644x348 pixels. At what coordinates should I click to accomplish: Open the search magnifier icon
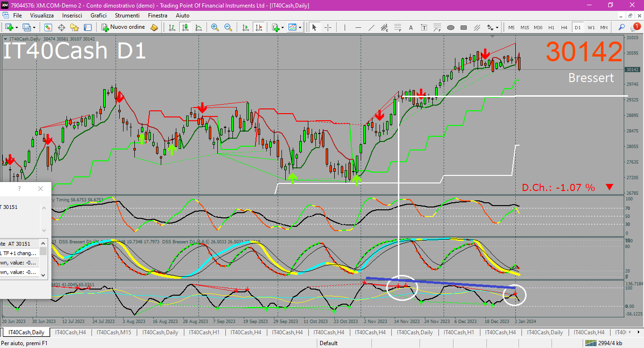(622, 27)
